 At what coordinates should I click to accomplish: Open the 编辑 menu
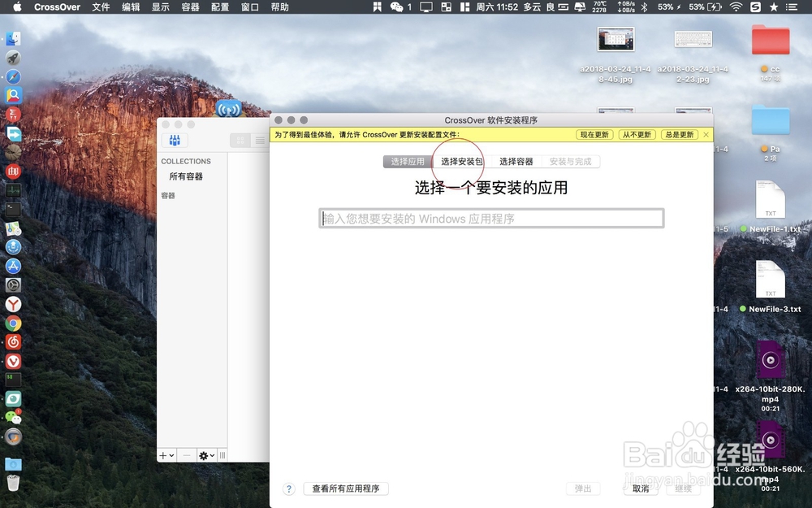(131, 7)
